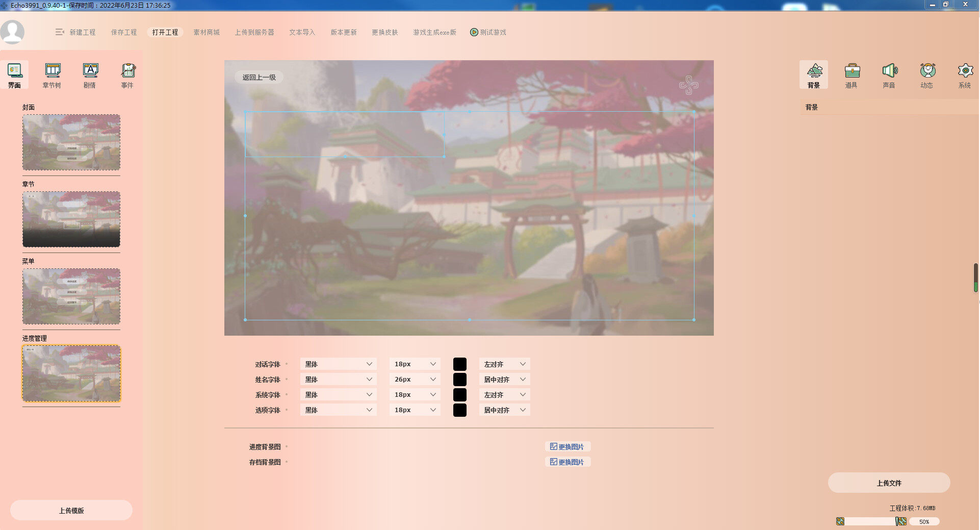Open the 事件 events panel

[127, 75]
